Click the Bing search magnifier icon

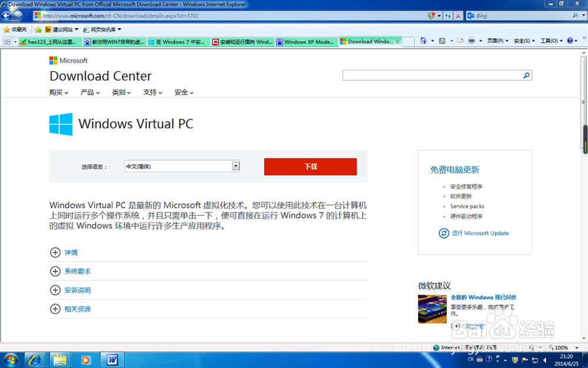pyautogui.click(x=575, y=15)
